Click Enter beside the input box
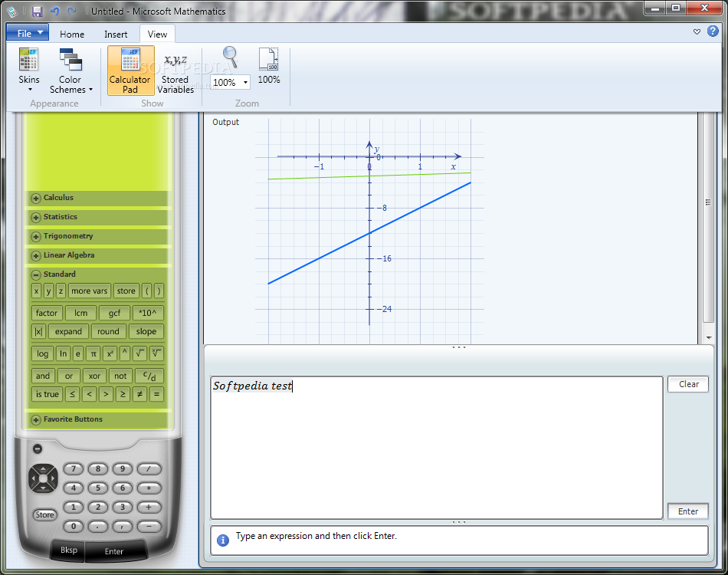 (688, 511)
